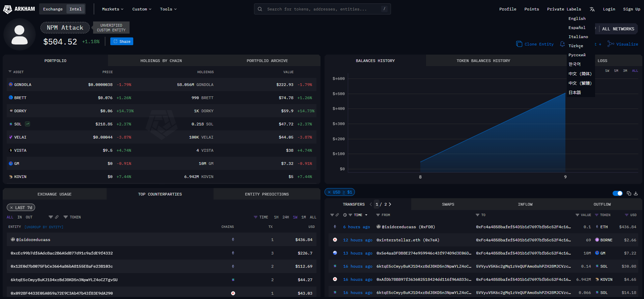Open the Markets dropdown menu
This screenshot has width=644, height=299.
(x=113, y=9)
